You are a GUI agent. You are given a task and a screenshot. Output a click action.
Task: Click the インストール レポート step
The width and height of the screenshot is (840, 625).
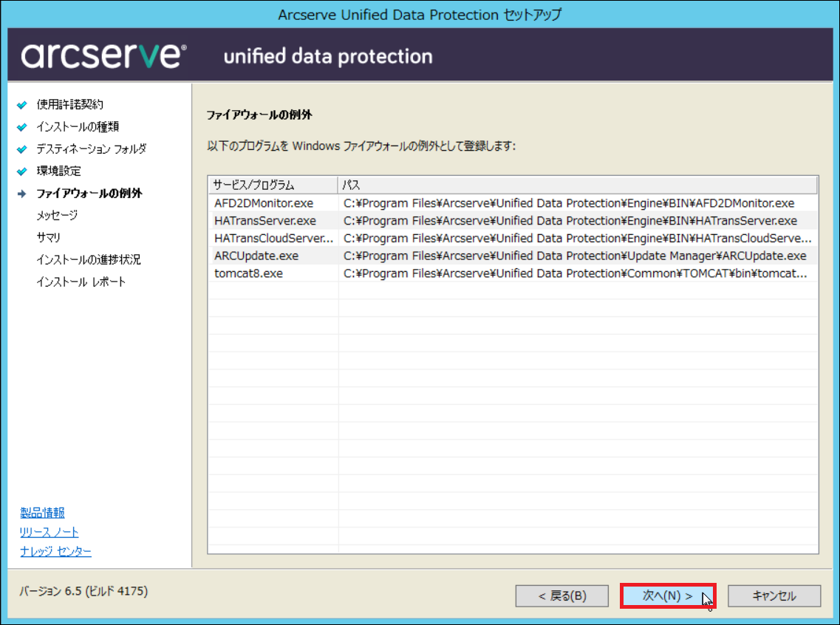[81, 281]
